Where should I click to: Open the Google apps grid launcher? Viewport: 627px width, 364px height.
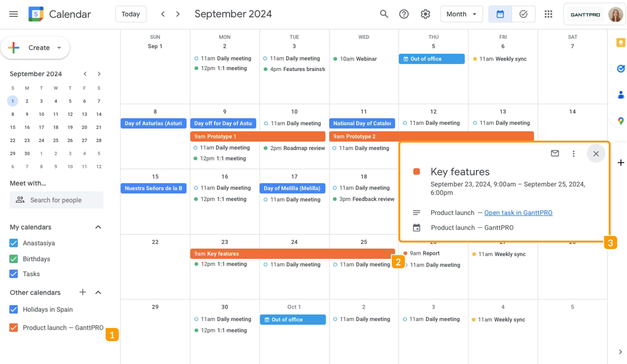(548, 14)
